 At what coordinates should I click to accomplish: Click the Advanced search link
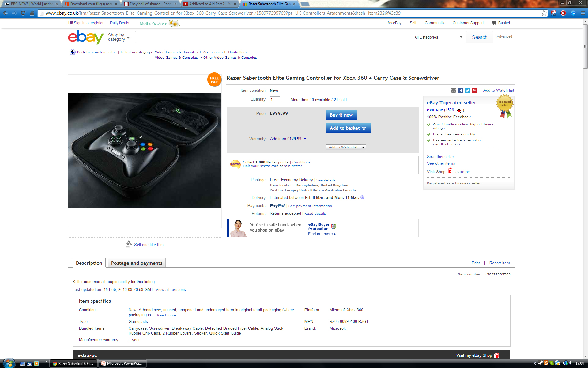pyautogui.click(x=504, y=36)
